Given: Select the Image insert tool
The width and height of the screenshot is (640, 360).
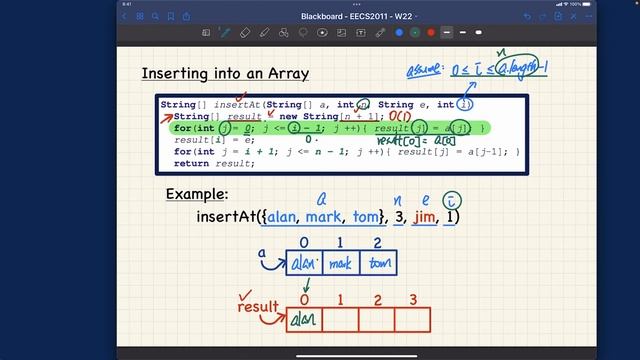Looking at the screenshot, I should tap(341, 33).
